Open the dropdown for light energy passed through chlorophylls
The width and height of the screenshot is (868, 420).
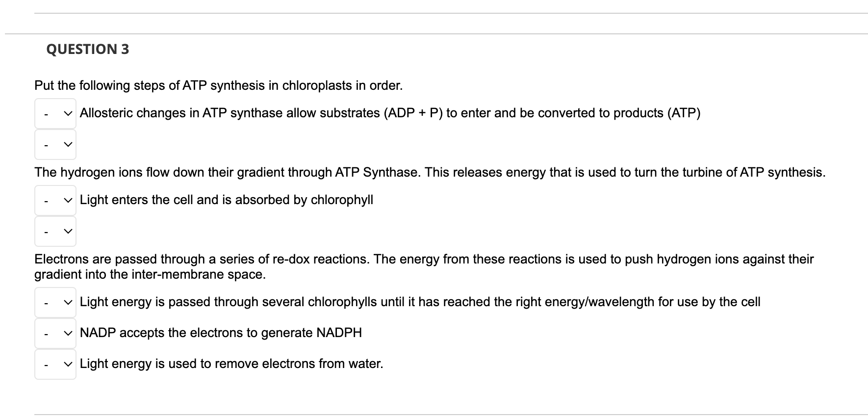55,302
